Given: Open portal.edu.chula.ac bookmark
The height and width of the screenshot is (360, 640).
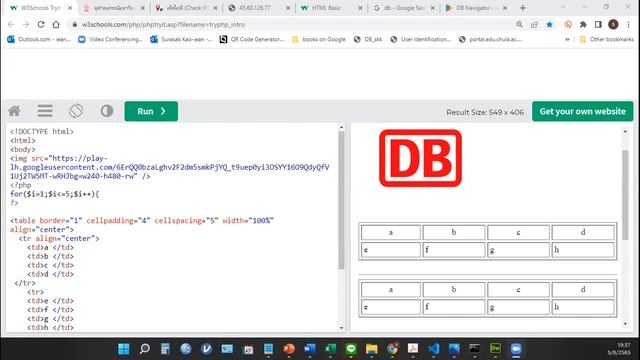Looking at the screenshot, I should pos(490,39).
